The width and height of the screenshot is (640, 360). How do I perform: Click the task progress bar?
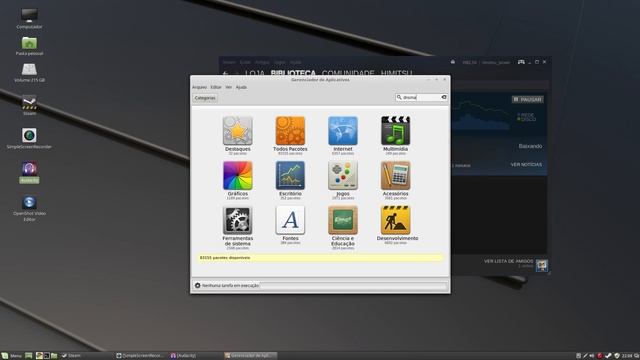pos(353,285)
